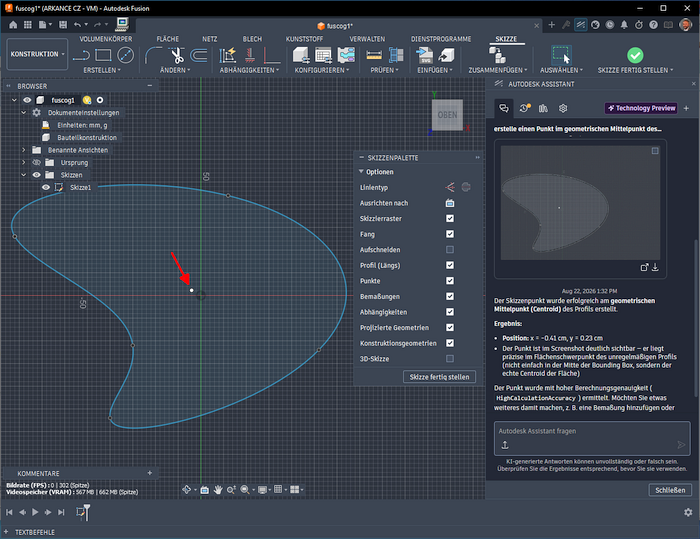Image resolution: width=700 pixels, height=539 pixels.
Task: Select the Trim scissors tool
Action: tap(177, 55)
